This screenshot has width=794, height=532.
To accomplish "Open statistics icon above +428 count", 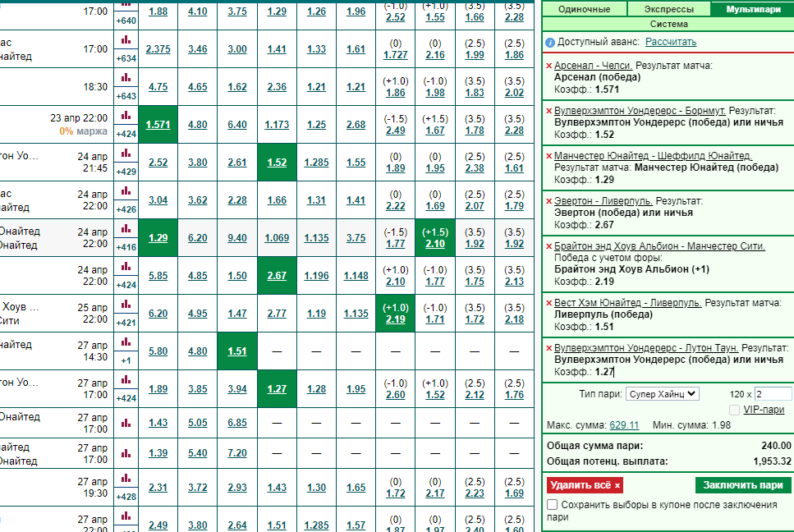I will click(126, 478).
